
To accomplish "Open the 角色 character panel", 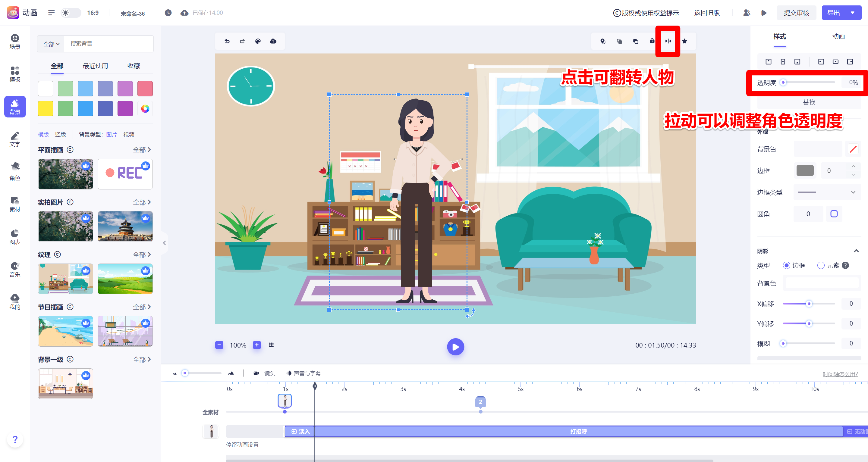I will coord(15,172).
